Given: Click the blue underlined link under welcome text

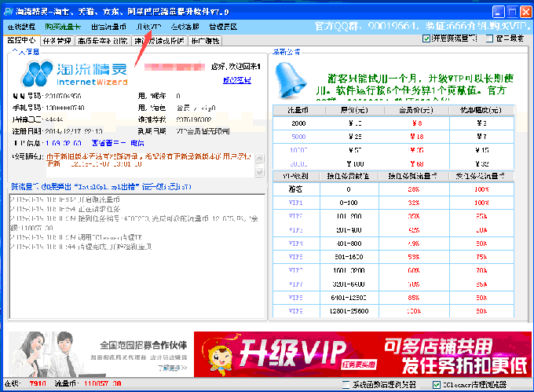Looking at the screenshot, I should [237, 80].
